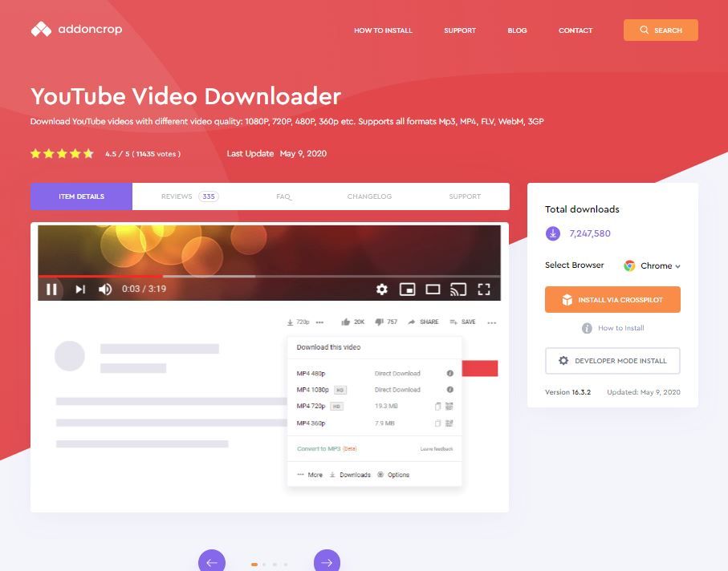Click the addoncrop logo
The height and width of the screenshot is (571, 728).
coord(76,29)
